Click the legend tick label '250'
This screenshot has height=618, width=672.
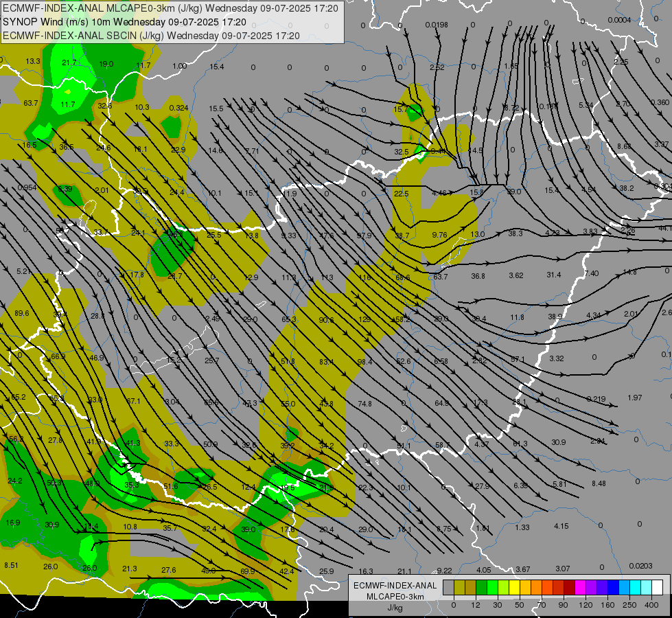(x=629, y=605)
